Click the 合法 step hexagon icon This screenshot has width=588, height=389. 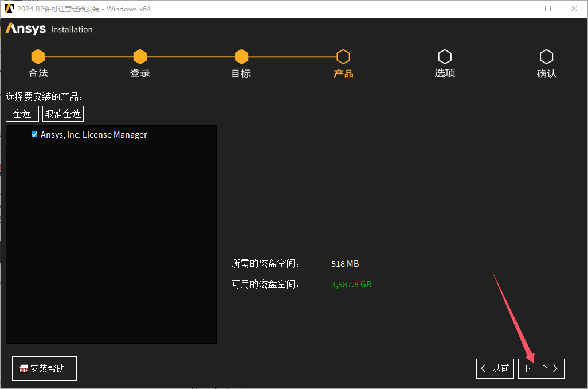(38, 56)
